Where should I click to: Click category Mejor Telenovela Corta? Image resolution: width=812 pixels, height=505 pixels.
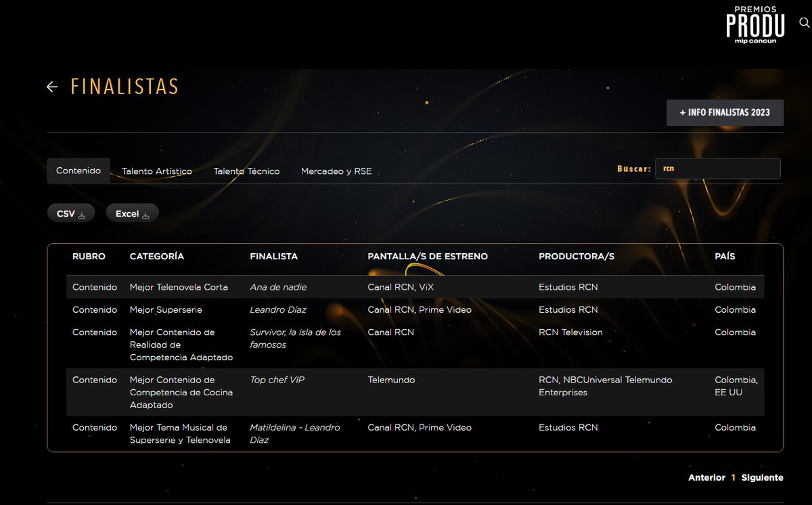click(x=179, y=287)
